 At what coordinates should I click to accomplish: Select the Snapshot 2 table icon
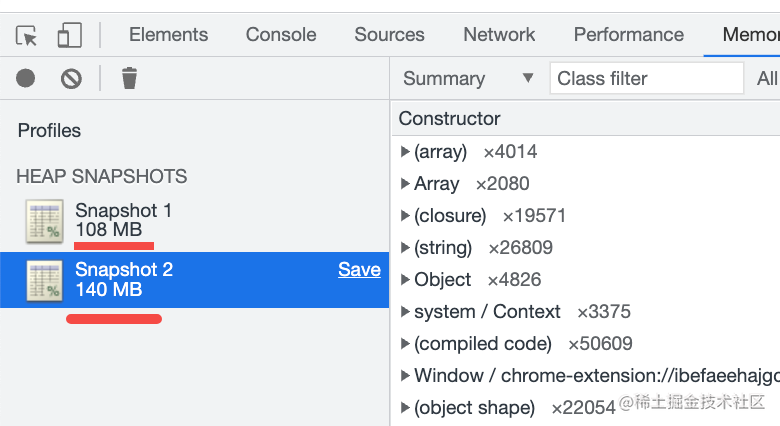coord(44,281)
